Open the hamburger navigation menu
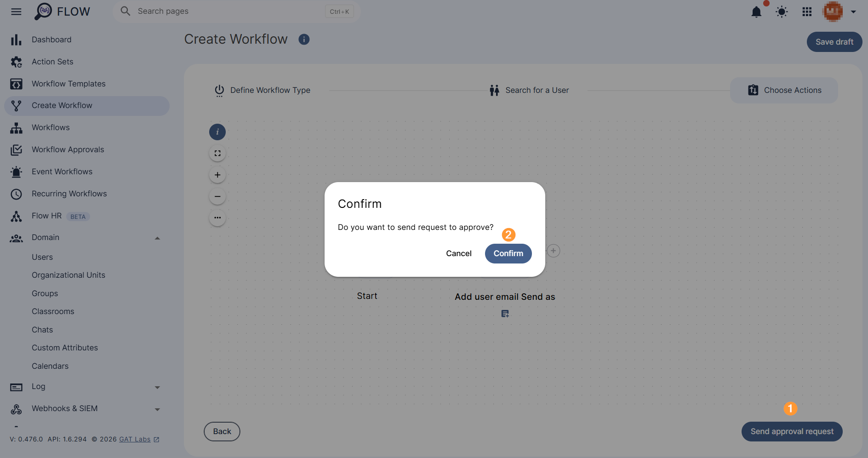The width and height of the screenshot is (868, 458). [x=16, y=11]
